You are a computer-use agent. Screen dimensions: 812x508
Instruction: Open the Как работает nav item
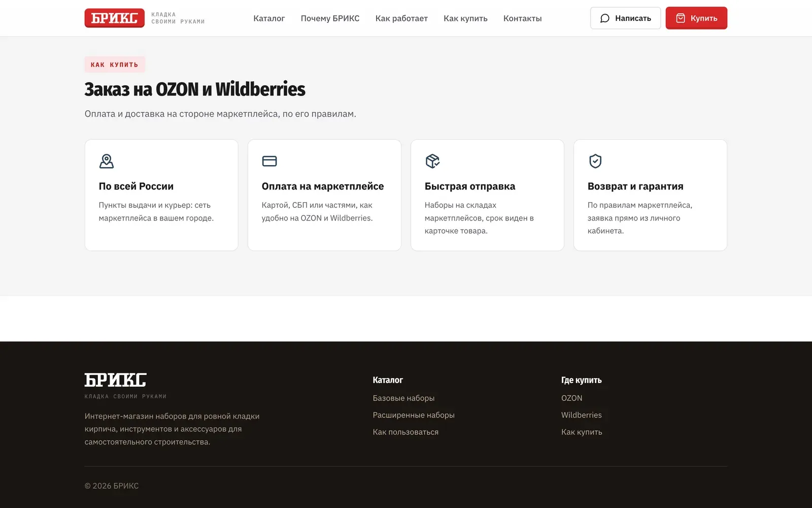click(x=401, y=18)
